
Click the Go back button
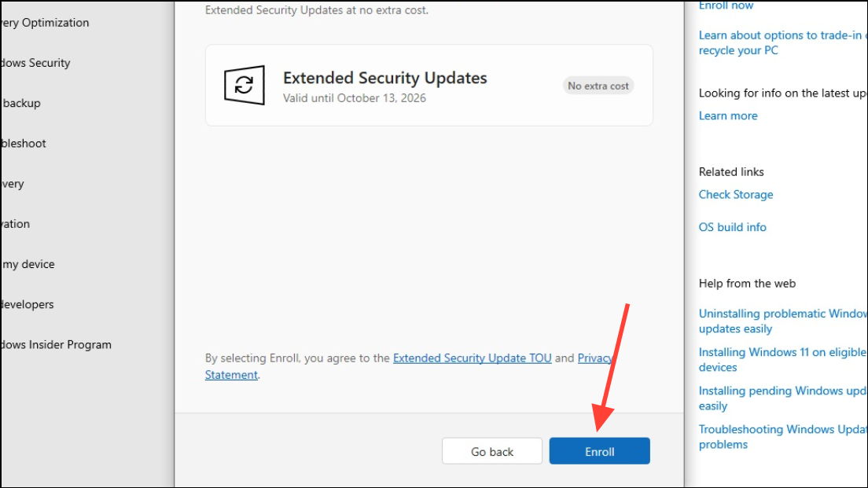[x=492, y=451]
